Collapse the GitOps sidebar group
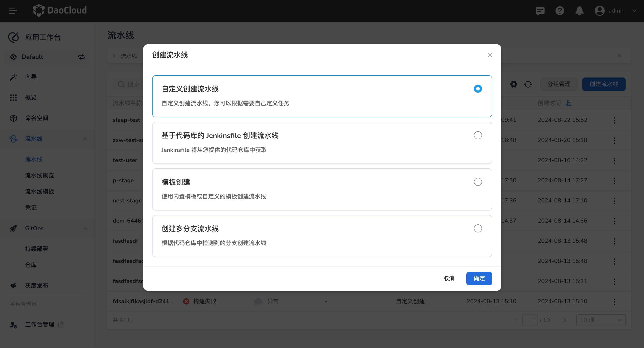The image size is (644, 348). point(85,228)
